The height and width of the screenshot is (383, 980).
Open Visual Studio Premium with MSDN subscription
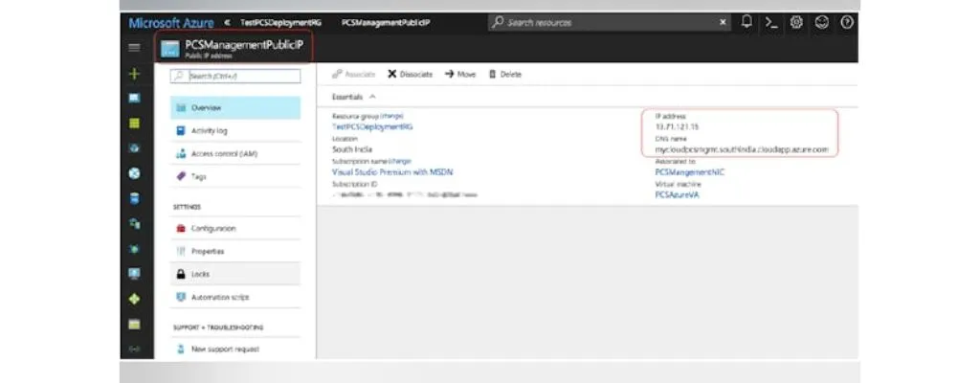point(392,172)
